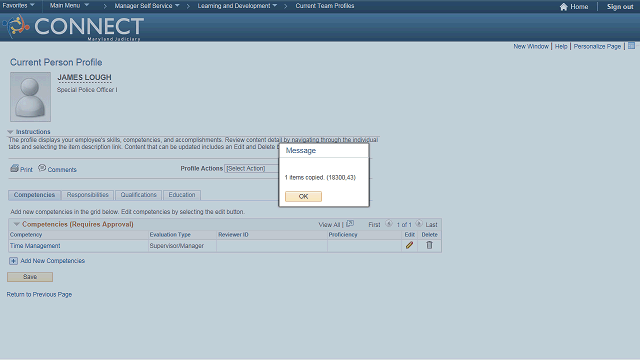Click the Proficiency column header
Image resolution: width=640 pixels, height=360 pixels.
(x=343, y=235)
